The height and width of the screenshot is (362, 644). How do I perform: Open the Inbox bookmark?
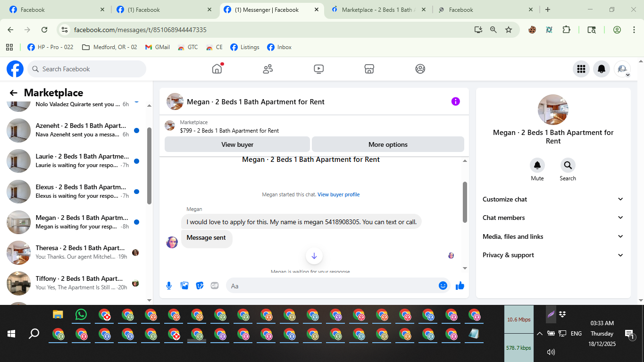click(279, 47)
